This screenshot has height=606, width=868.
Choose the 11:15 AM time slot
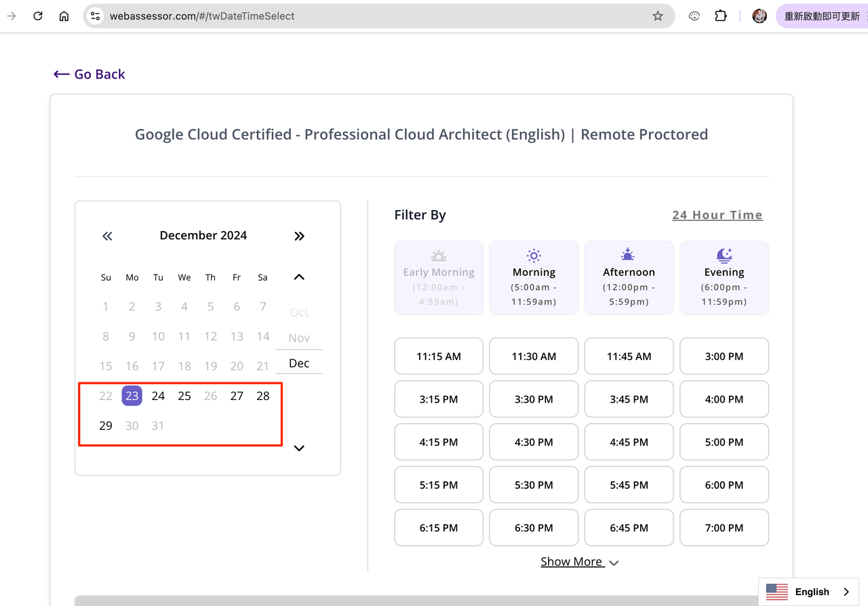(x=439, y=356)
